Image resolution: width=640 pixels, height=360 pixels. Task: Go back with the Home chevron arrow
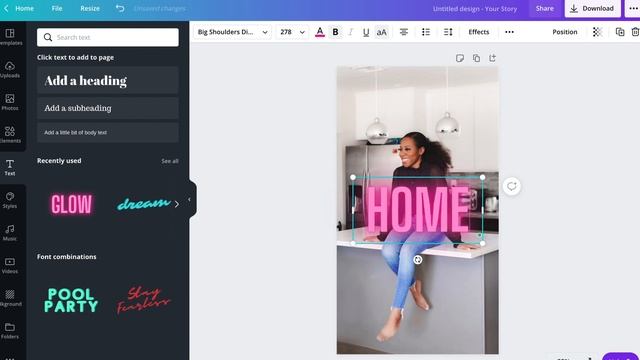pyautogui.click(x=6, y=8)
